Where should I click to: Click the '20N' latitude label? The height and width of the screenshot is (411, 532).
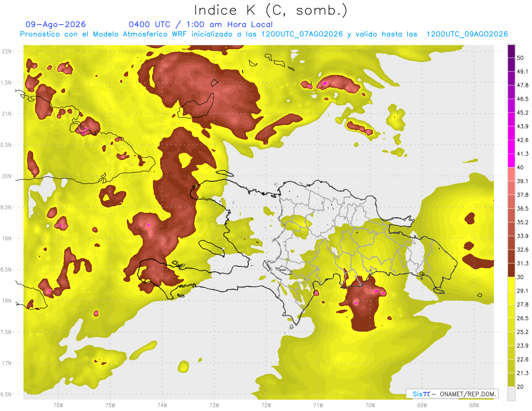pos(7,176)
